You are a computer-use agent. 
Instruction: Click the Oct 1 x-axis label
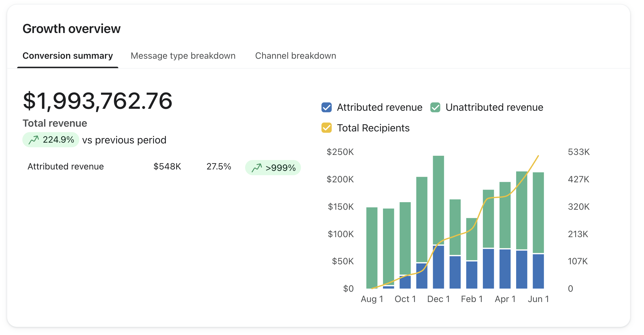point(405,299)
